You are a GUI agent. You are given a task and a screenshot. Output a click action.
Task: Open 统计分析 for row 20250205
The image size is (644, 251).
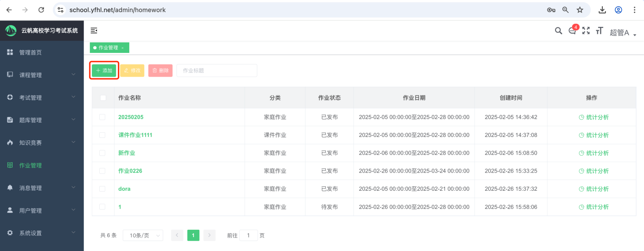(x=594, y=117)
